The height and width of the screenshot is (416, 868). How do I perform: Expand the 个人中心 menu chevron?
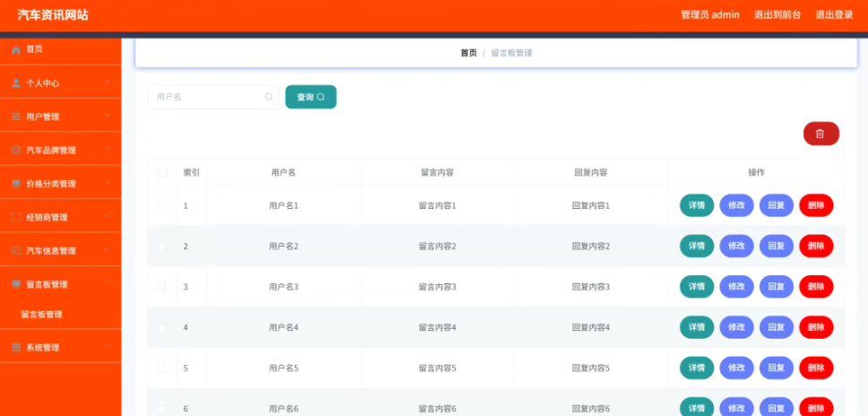pyautogui.click(x=107, y=82)
